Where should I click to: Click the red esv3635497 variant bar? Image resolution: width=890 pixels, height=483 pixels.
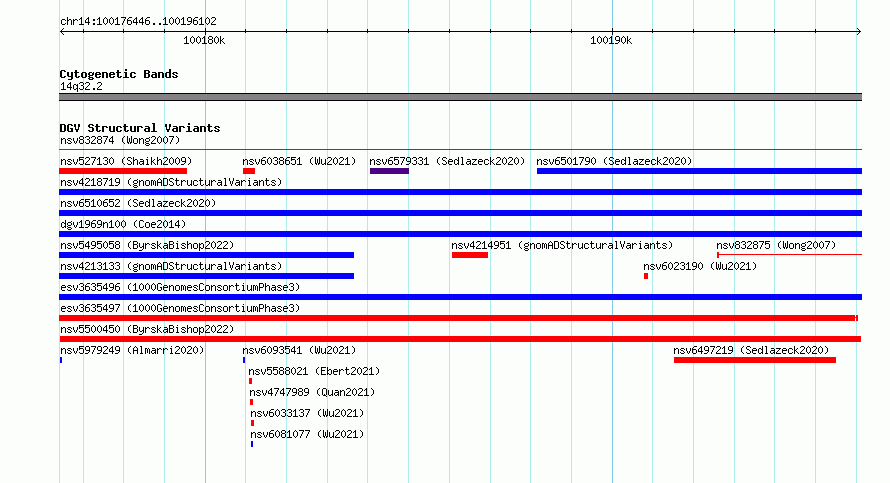click(x=459, y=318)
